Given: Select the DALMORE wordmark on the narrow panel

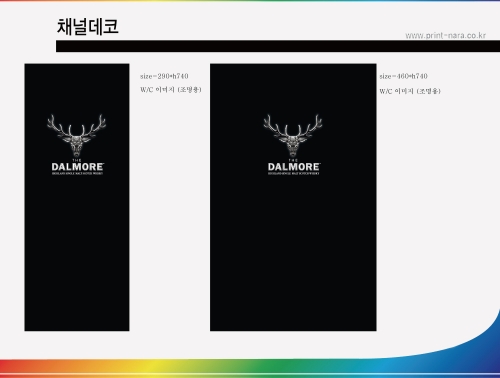Looking at the screenshot, I should tap(78, 167).
